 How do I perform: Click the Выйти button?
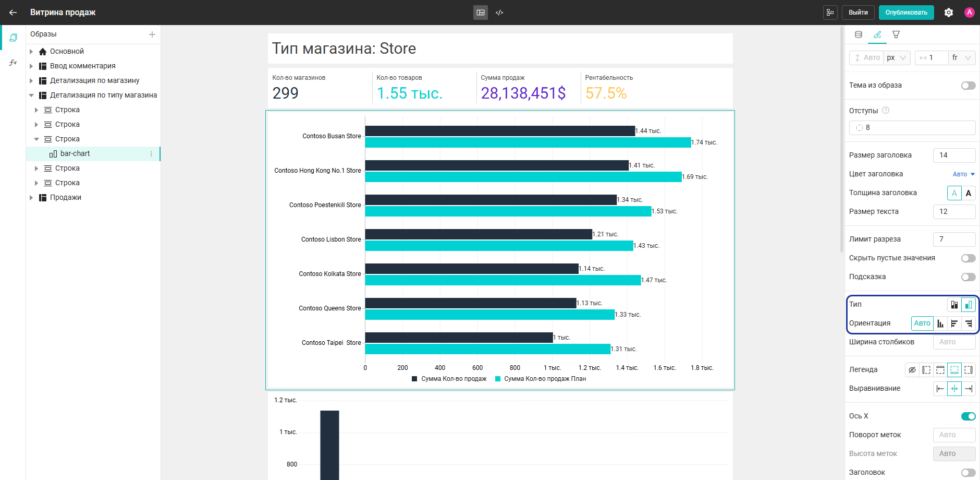[x=858, y=13]
